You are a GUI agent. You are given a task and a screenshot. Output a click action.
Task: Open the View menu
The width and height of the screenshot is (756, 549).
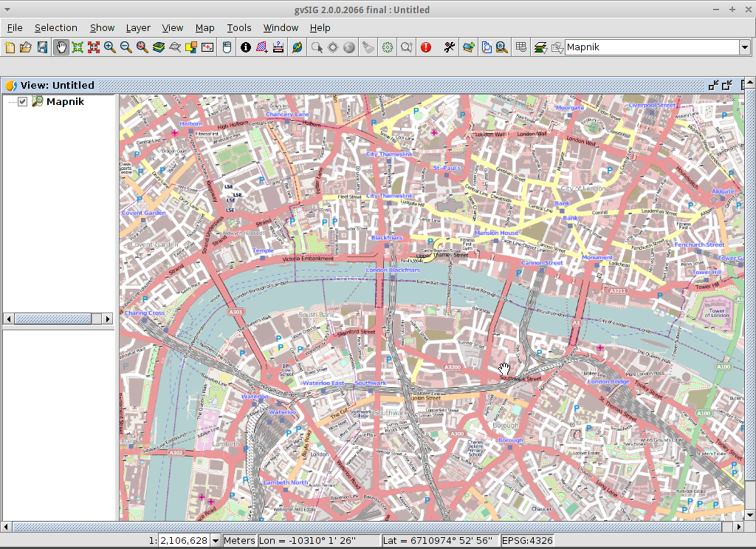(173, 28)
